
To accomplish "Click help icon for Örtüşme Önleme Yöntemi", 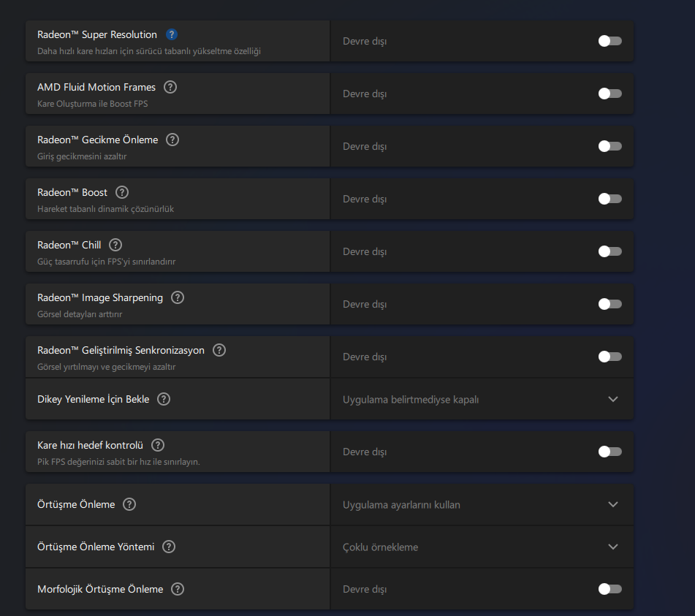I will click(169, 547).
